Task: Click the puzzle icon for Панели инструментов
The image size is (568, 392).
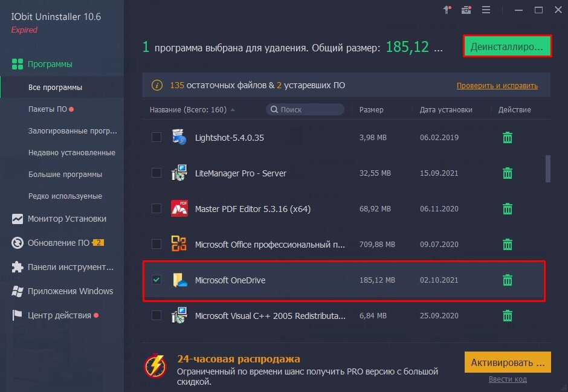Action: (x=18, y=267)
